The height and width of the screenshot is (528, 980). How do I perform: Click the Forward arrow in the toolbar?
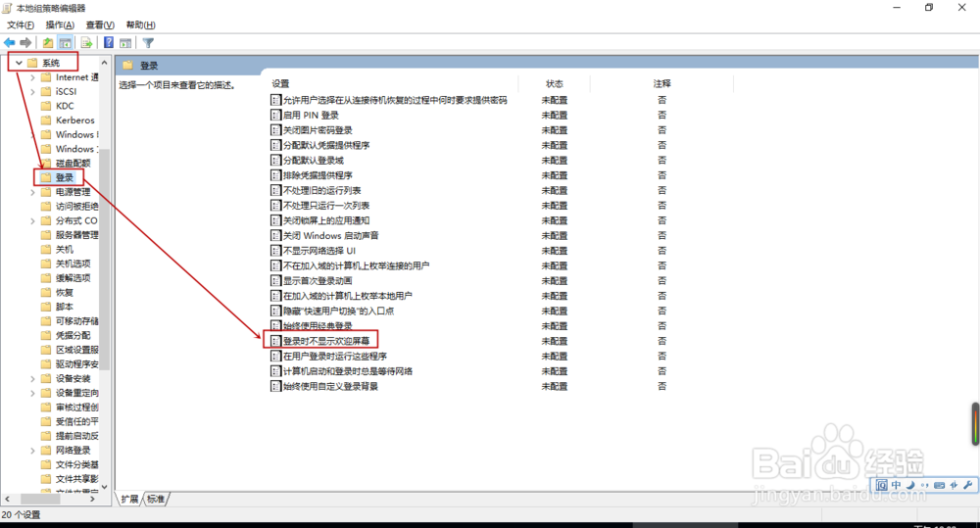coord(25,42)
